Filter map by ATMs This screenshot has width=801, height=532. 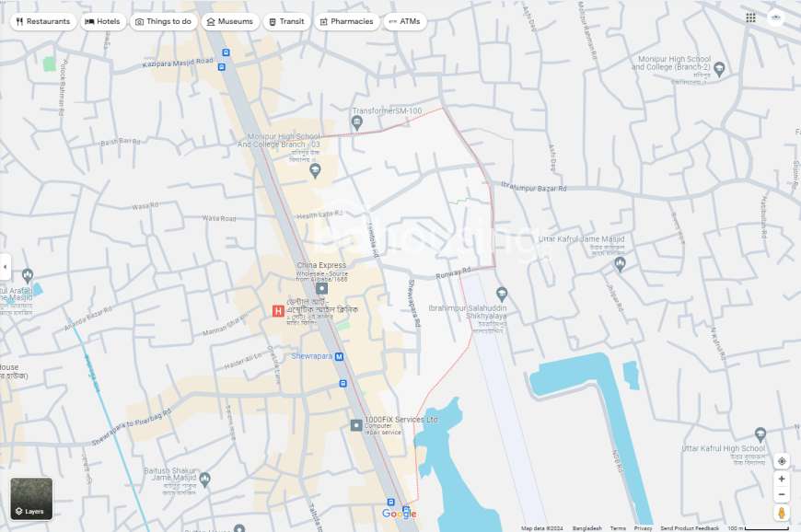pyautogui.click(x=405, y=21)
